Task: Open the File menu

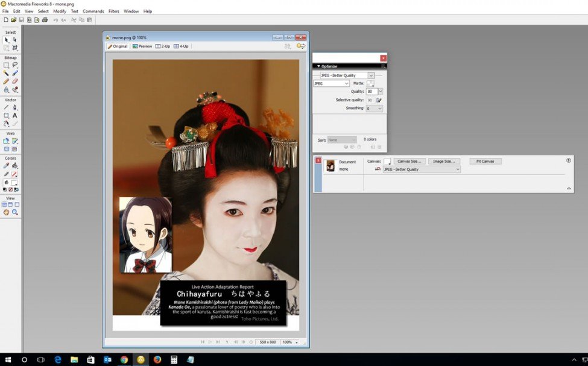Action: coord(5,11)
